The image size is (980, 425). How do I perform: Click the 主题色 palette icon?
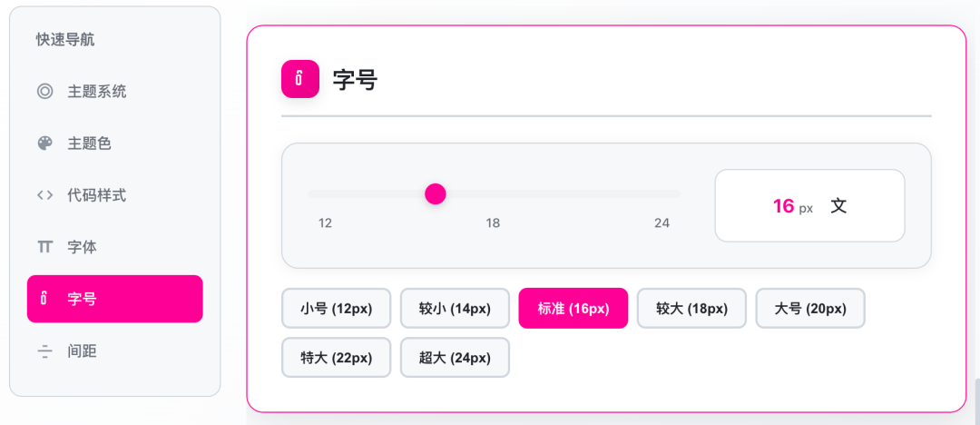click(45, 143)
